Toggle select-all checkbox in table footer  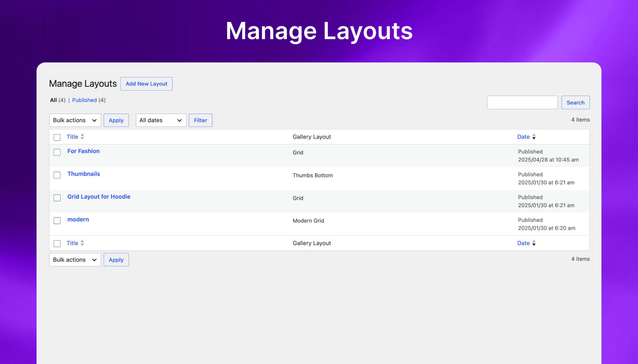tap(57, 243)
